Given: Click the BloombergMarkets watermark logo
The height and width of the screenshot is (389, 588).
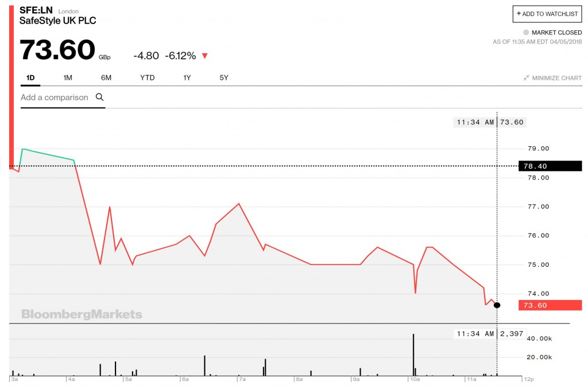Looking at the screenshot, I should point(82,314).
